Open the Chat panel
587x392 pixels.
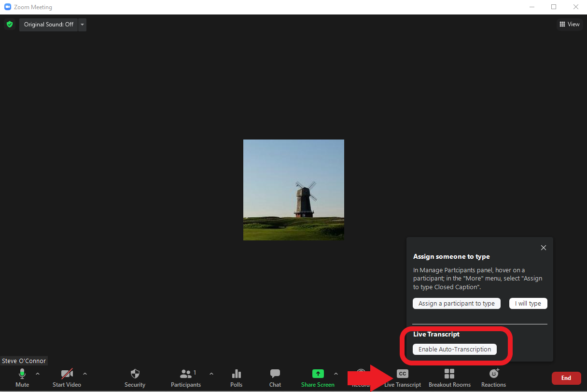[x=275, y=375]
